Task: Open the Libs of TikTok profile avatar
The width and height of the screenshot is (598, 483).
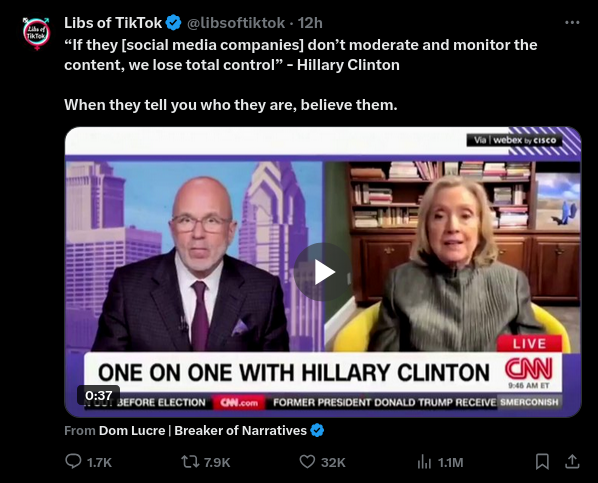Action: [36, 34]
